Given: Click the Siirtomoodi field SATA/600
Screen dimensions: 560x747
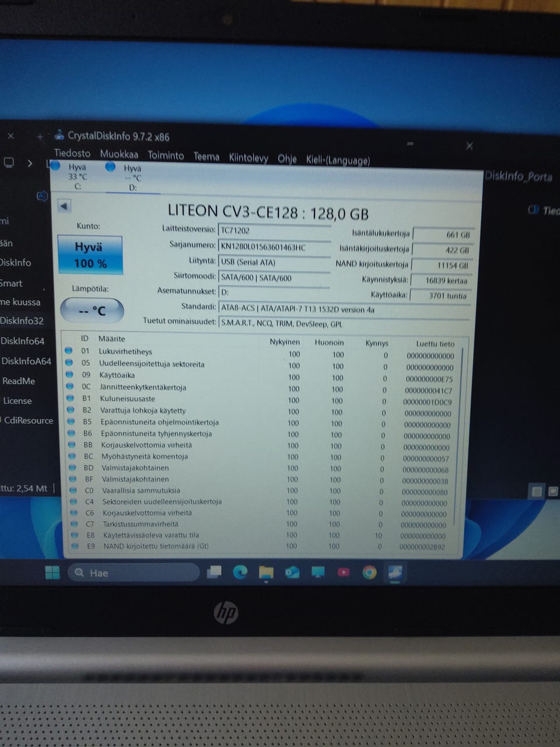Looking at the screenshot, I should [x=274, y=278].
